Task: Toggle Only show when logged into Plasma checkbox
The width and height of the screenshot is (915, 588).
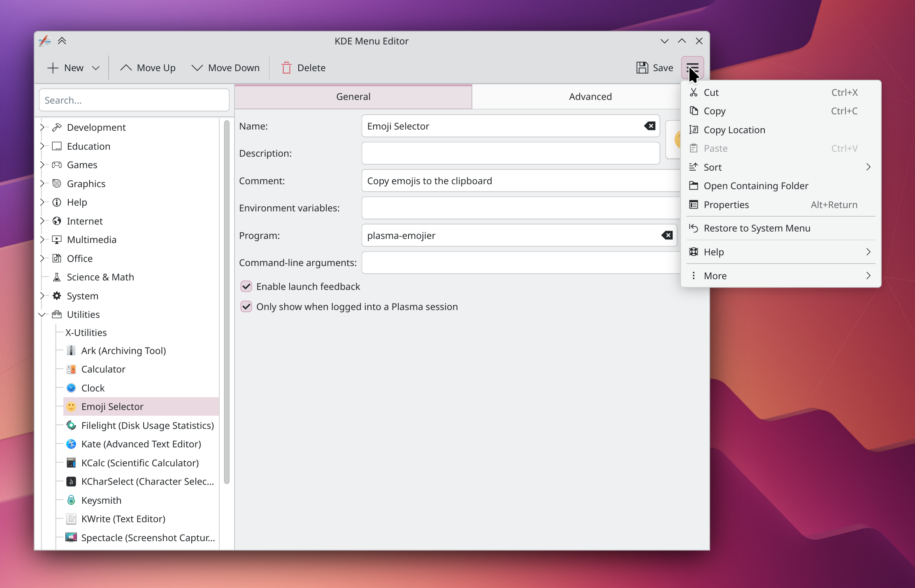Action: click(x=246, y=307)
